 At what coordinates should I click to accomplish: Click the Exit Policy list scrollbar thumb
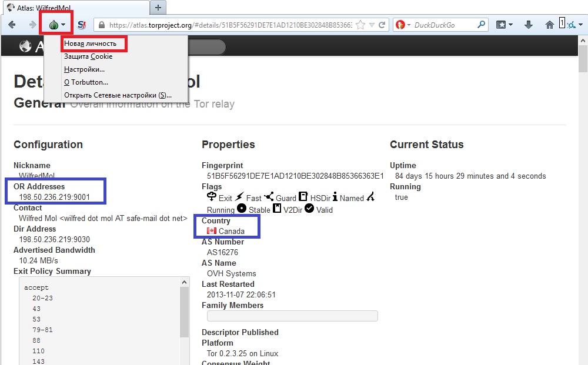(x=184, y=312)
